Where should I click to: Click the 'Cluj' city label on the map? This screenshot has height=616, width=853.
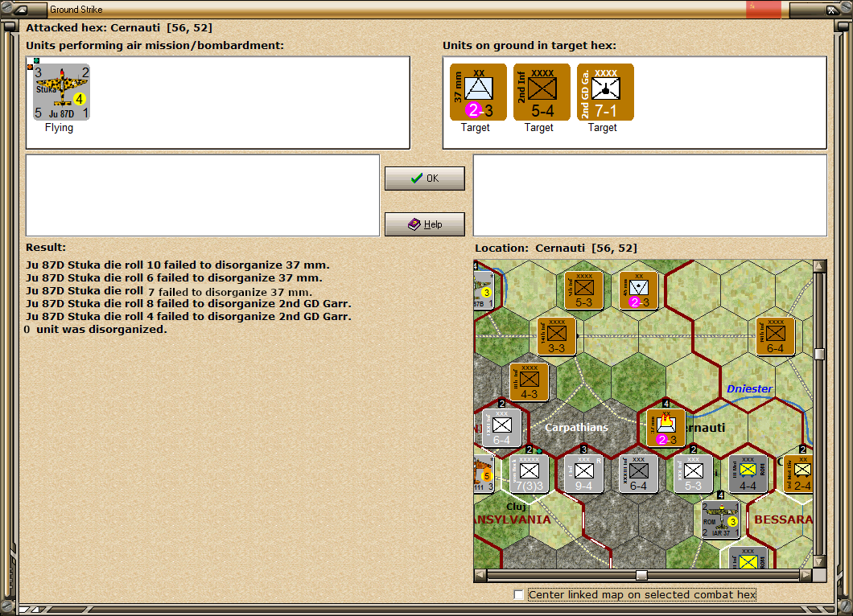[516, 506]
